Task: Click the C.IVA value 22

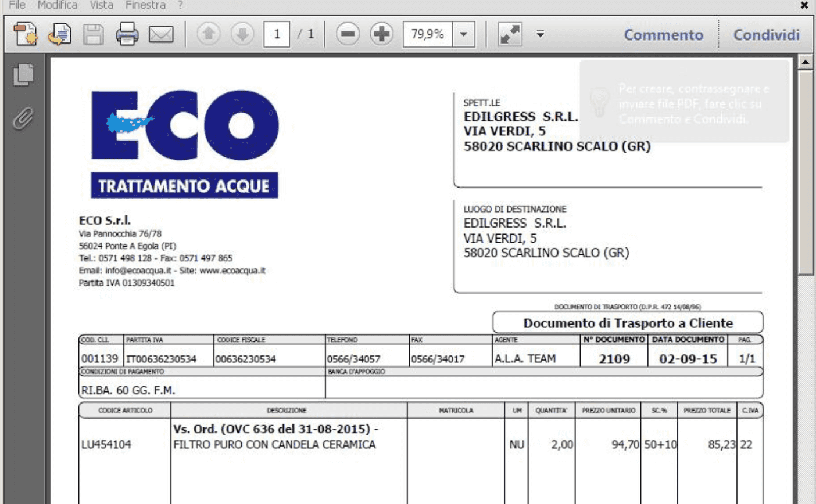Action: (x=746, y=445)
